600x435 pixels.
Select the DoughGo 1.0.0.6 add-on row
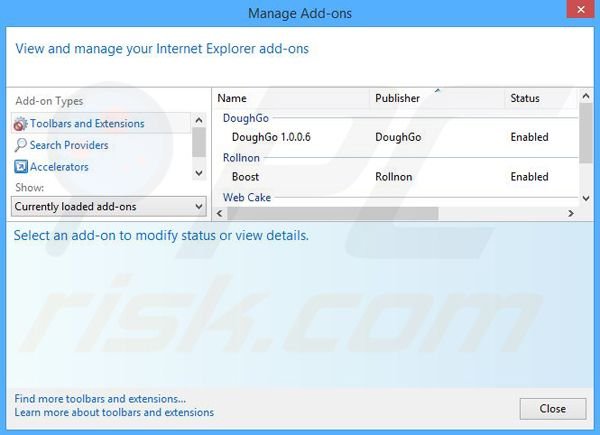coord(396,137)
